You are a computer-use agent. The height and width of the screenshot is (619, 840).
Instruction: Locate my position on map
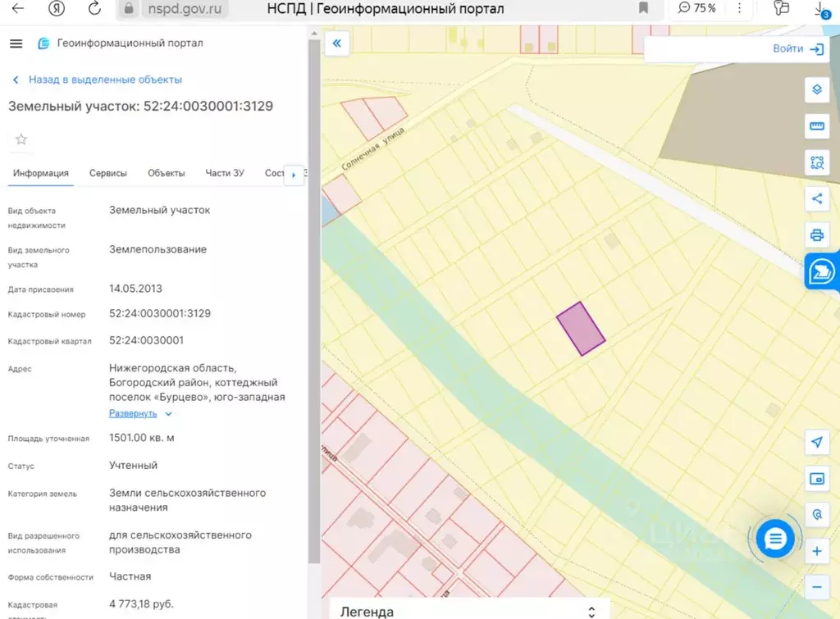[x=817, y=442]
